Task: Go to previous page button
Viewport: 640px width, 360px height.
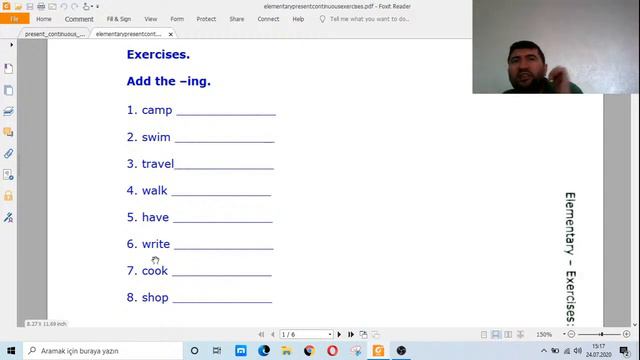Action: point(273,334)
